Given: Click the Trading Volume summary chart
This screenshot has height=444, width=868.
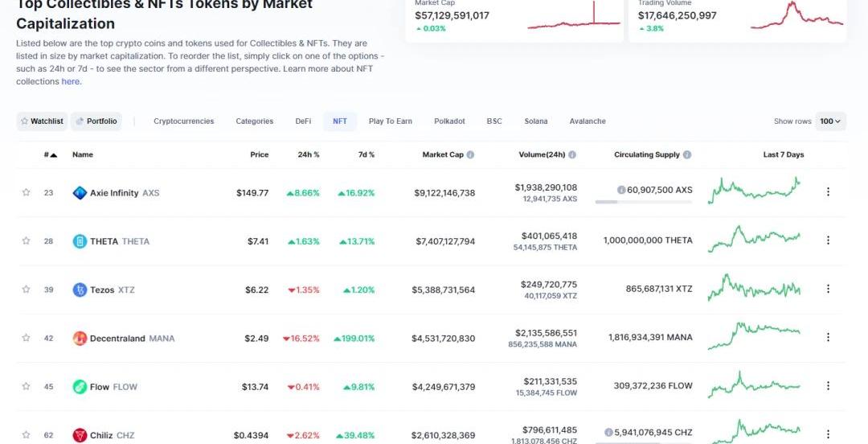Looking at the screenshot, I should (796, 15).
